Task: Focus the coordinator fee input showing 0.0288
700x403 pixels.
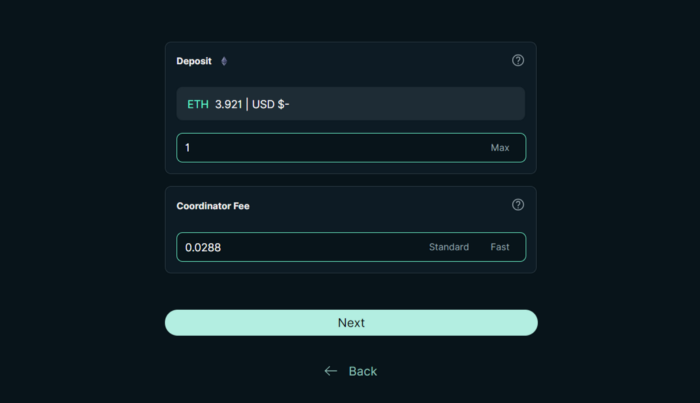Action: (299, 247)
